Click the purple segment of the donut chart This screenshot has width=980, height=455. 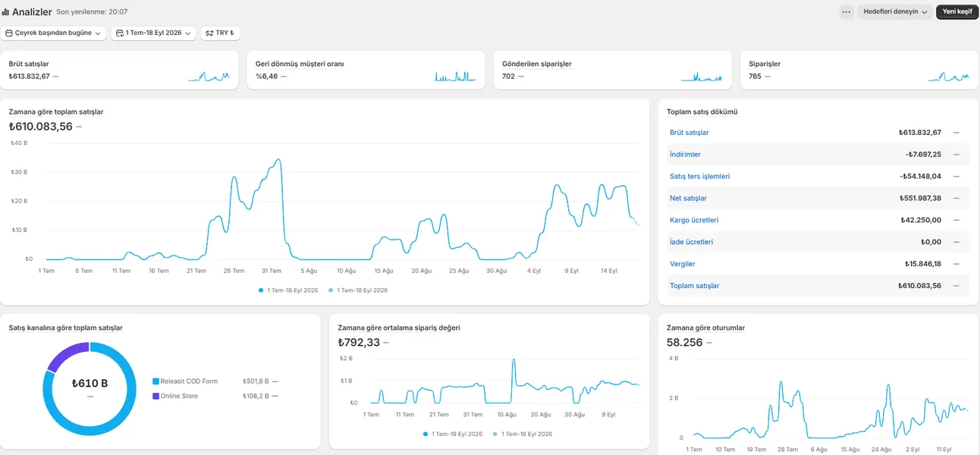[67, 355]
